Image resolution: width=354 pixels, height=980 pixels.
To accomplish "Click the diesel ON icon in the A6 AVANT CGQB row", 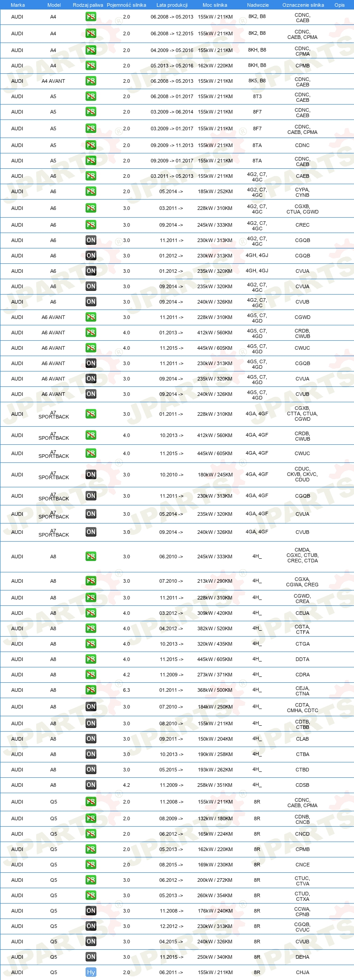I will pos(91,363).
